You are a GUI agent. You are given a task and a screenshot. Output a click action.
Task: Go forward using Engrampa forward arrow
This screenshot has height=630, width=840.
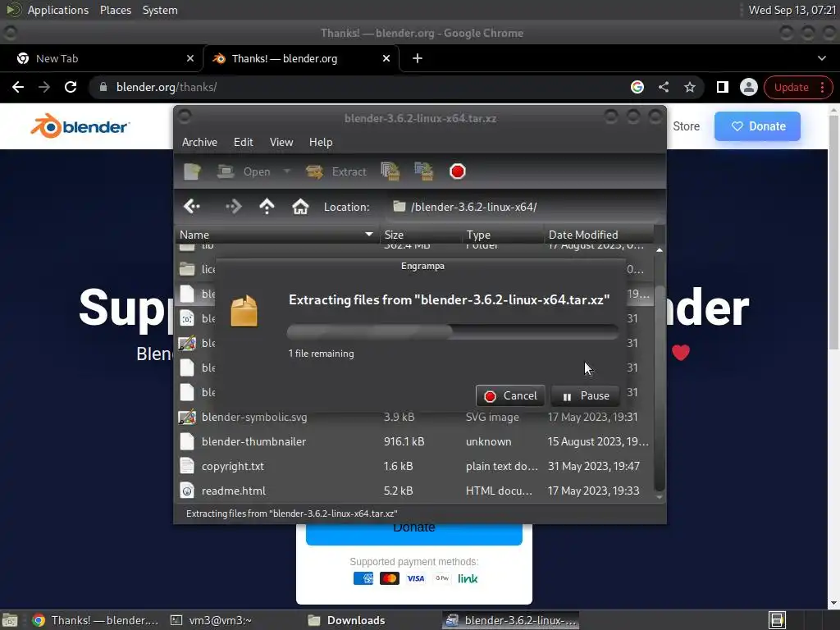[234, 206]
